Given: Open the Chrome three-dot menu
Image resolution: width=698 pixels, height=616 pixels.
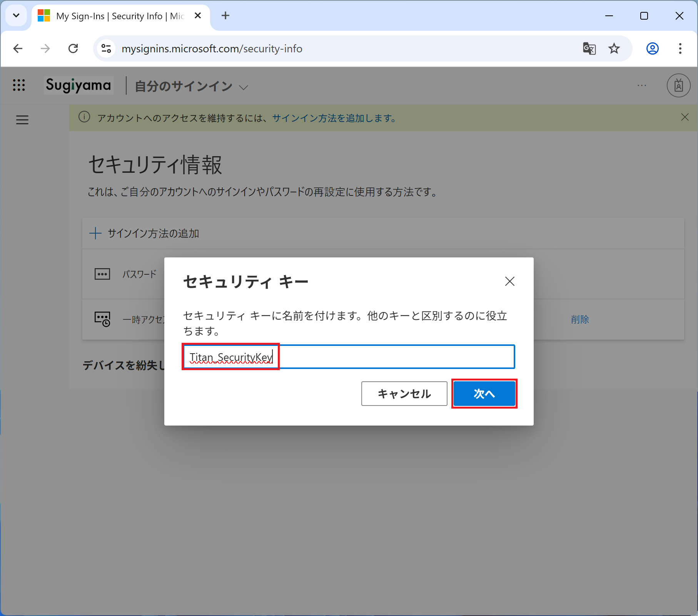Looking at the screenshot, I should (680, 49).
